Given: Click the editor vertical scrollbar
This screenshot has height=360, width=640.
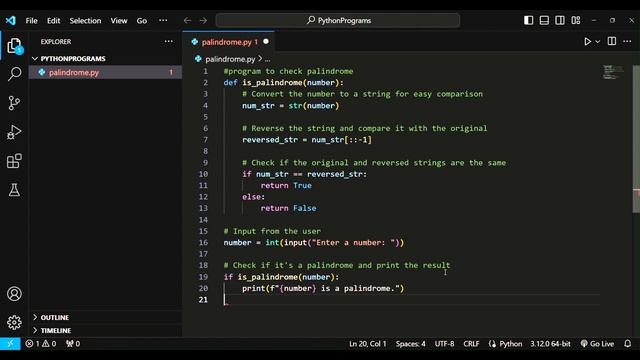Looking at the screenshot, I should click(636, 139).
